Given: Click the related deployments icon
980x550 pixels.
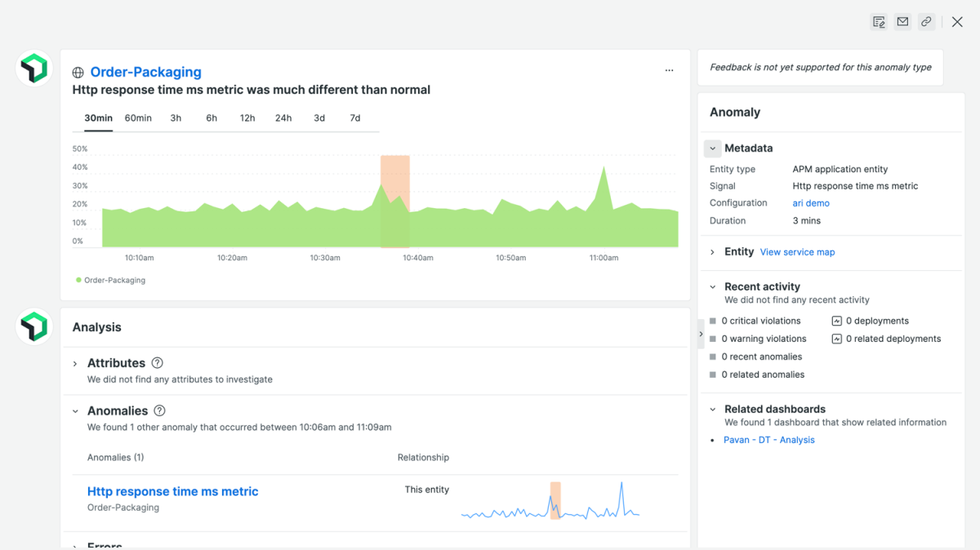Looking at the screenshot, I should (836, 339).
